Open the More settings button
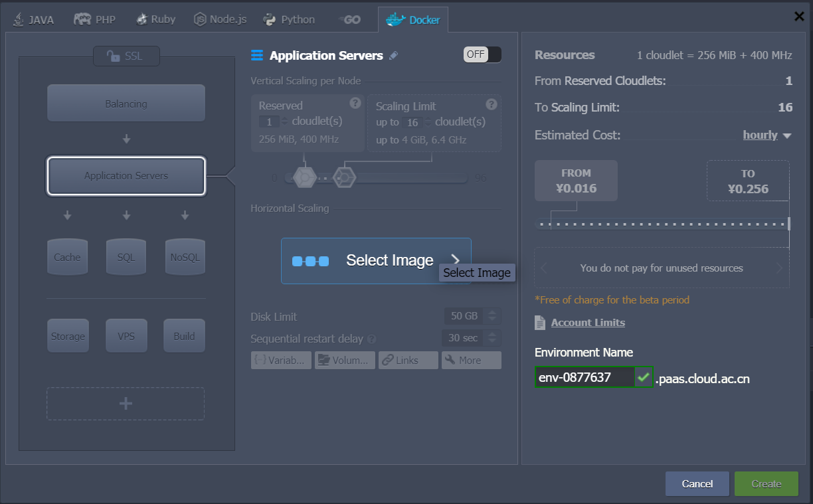Screen dimensions: 813x504 tap(472, 360)
